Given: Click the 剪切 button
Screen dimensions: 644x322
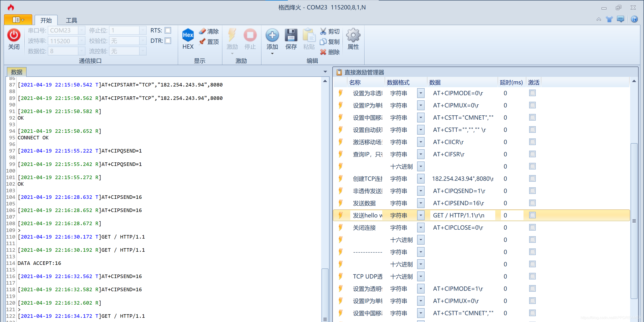Looking at the screenshot, I should [x=330, y=31].
